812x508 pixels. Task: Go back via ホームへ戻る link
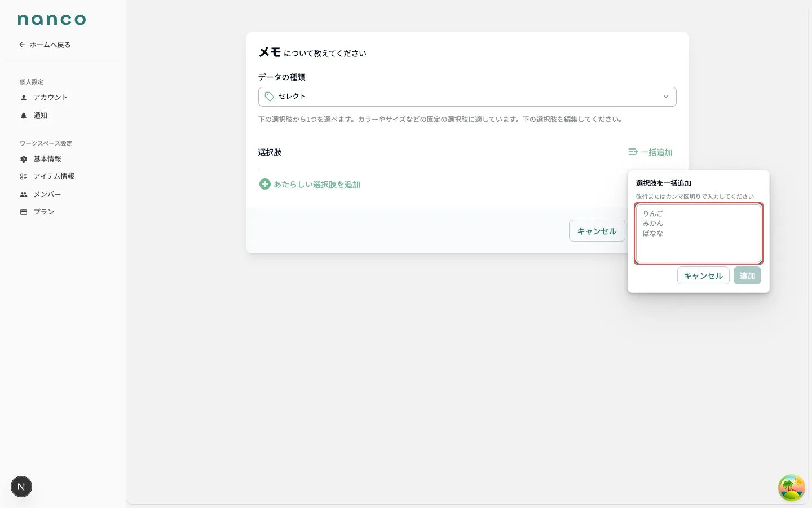45,45
